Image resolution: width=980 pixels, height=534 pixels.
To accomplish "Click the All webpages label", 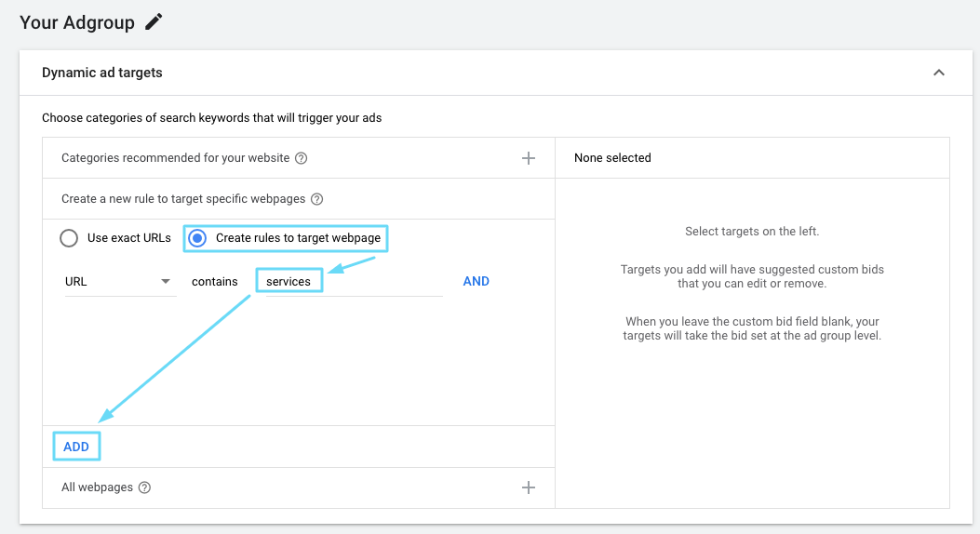I will pos(97,487).
